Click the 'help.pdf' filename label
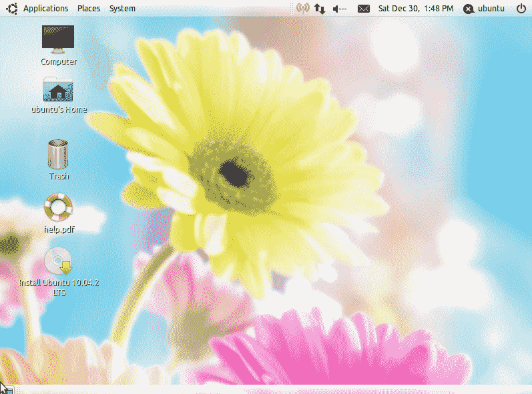The image size is (532, 394). [59, 229]
